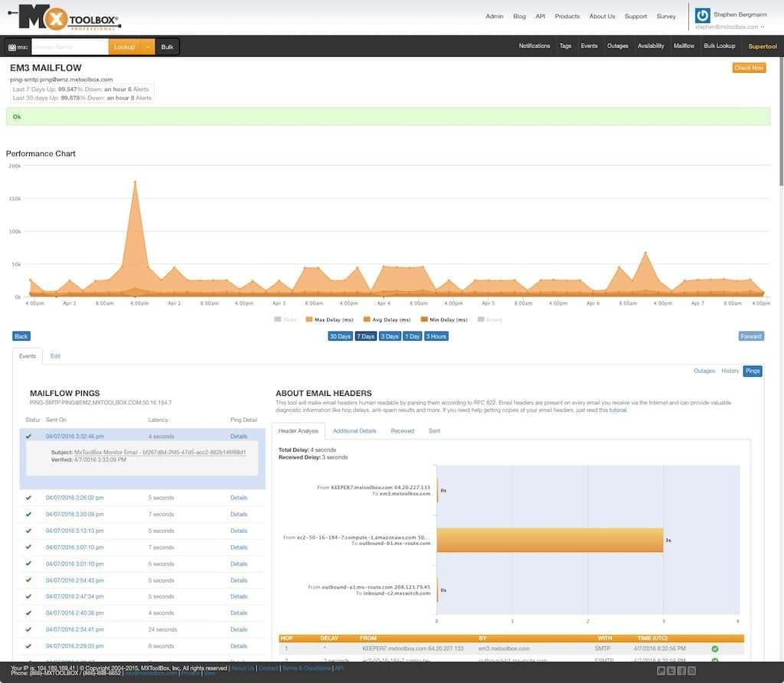Toggle Max Delay series in the chart legend

(329, 319)
